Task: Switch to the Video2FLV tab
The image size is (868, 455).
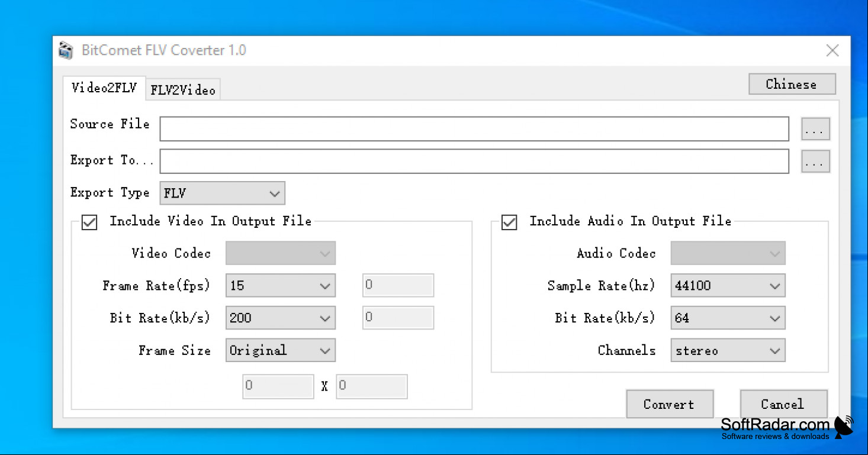Action: click(104, 88)
